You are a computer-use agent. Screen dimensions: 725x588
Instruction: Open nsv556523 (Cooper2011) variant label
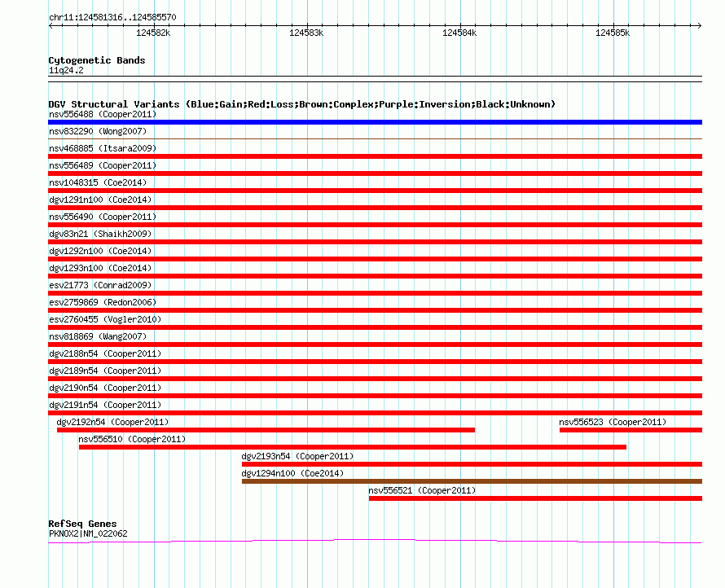[613, 422]
